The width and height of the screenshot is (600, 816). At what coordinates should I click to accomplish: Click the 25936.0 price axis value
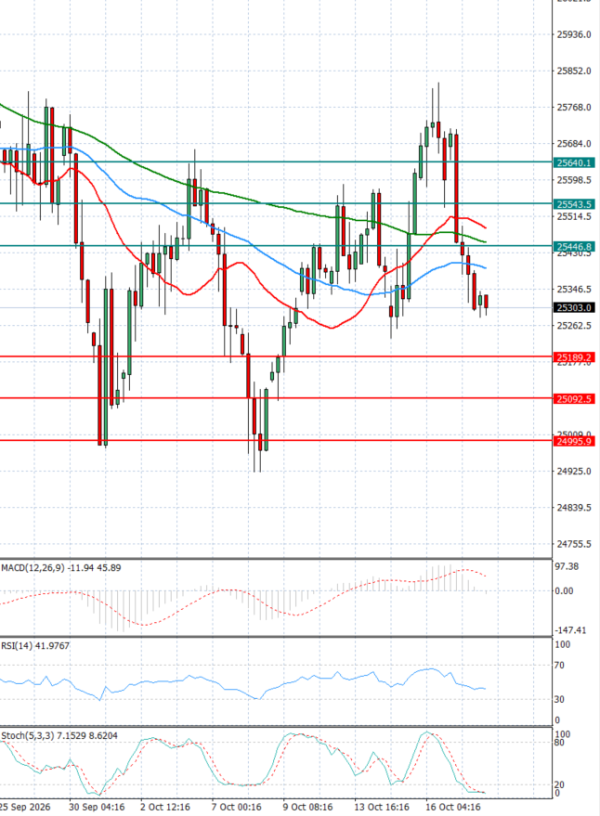(x=574, y=35)
